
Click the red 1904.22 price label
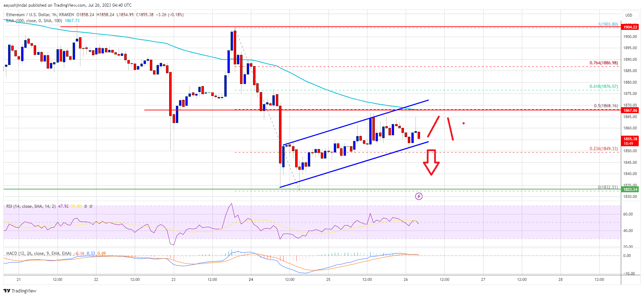(630, 27)
